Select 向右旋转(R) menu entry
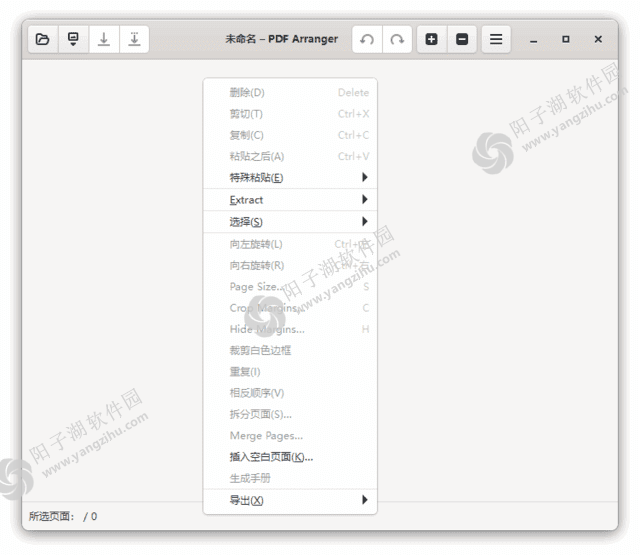This screenshot has width=640, height=555. pos(290,265)
